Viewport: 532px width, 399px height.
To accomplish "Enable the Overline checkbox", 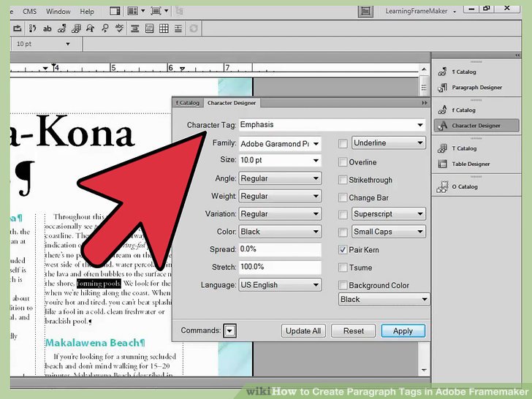I will (x=343, y=162).
